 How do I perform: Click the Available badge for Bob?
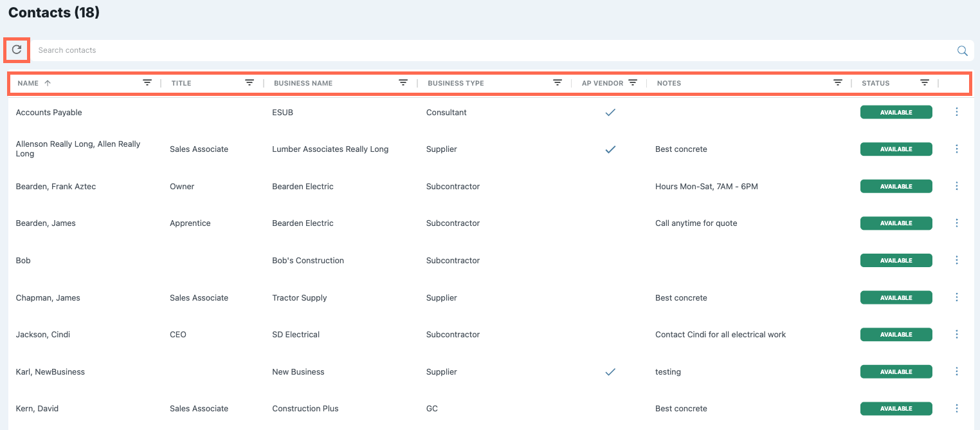pyautogui.click(x=896, y=260)
